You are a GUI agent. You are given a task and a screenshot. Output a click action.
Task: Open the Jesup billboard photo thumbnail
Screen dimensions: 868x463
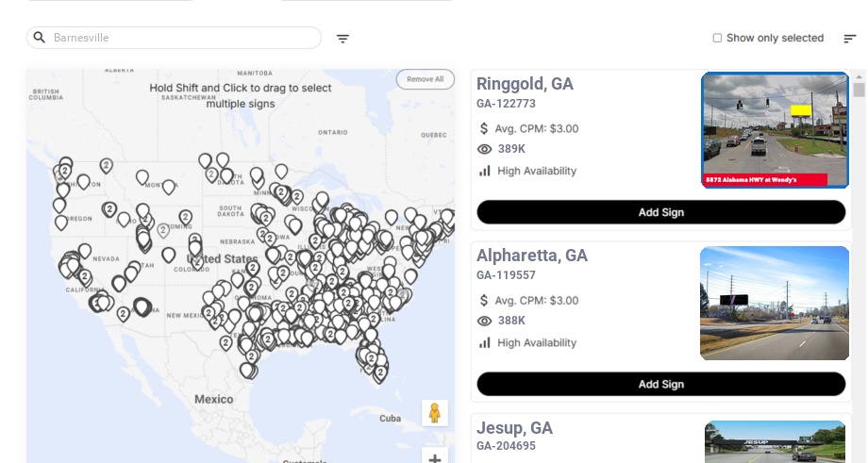point(775,441)
